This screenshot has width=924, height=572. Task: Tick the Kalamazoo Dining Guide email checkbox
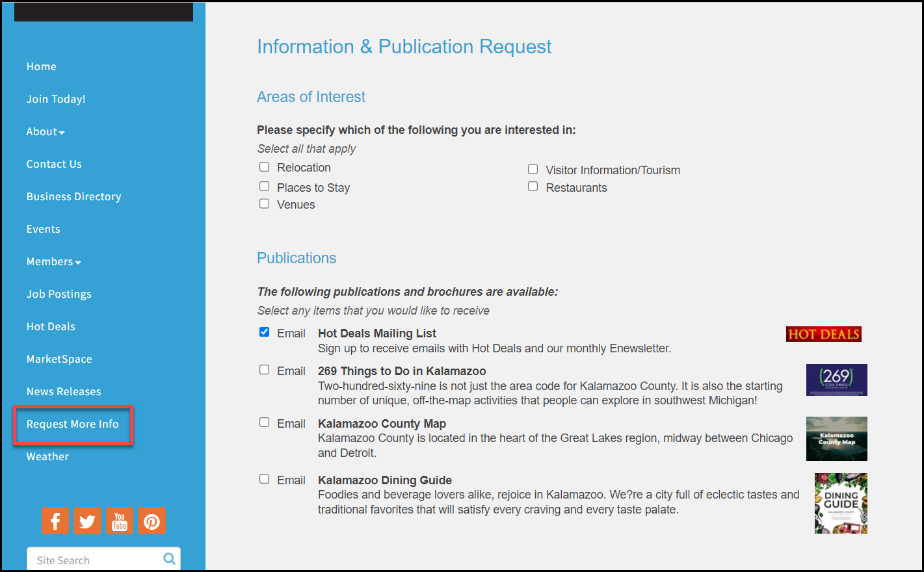pos(265,479)
